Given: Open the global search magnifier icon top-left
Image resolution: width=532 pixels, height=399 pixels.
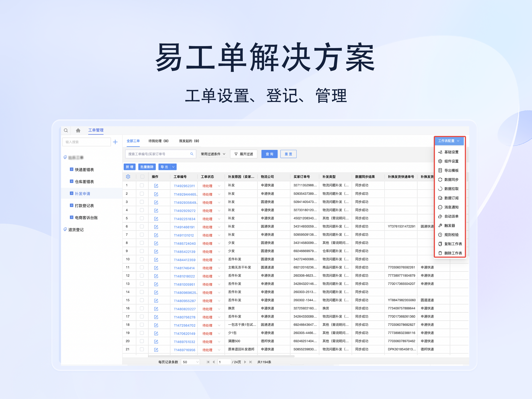Looking at the screenshot, I should pyautogui.click(x=66, y=130).
